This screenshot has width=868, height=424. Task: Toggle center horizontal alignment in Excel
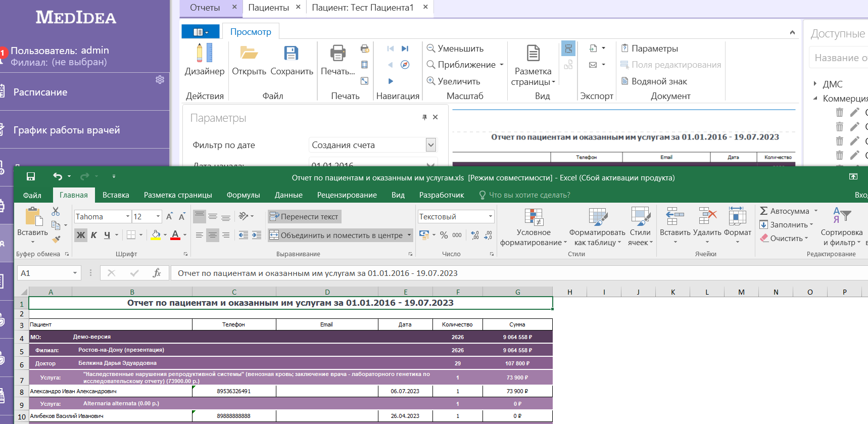pos(213,235)
